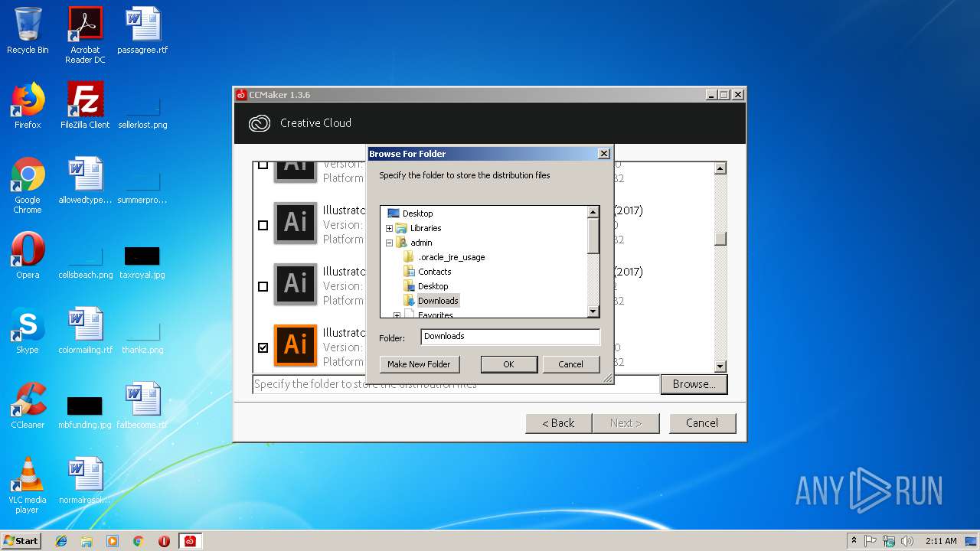Check the first Illustrator (2017) checkbox
This screenshot has width=980, height=551.
263,225
